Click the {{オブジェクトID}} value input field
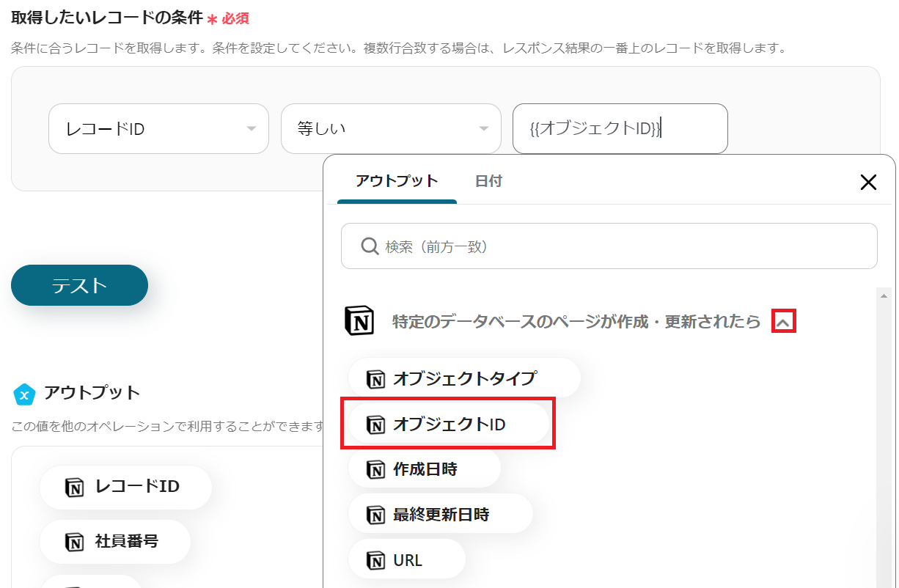This screenshot has height=588, width=899. pos(620,129)
